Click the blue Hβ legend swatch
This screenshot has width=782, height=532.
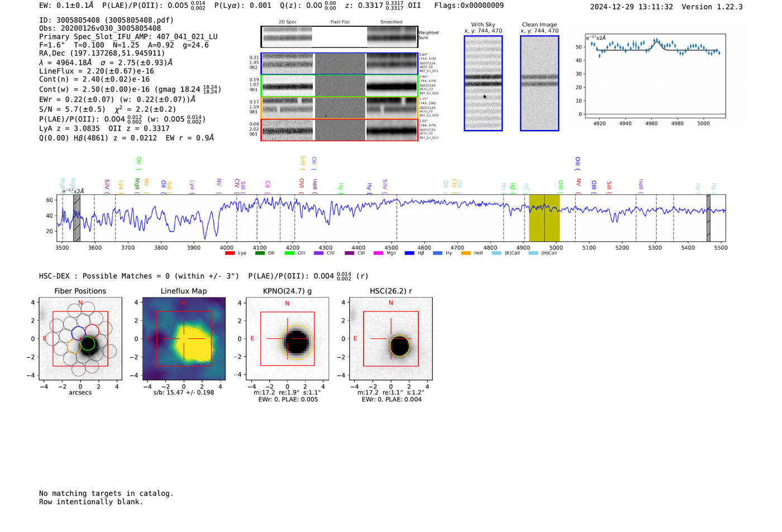[409, 253]
